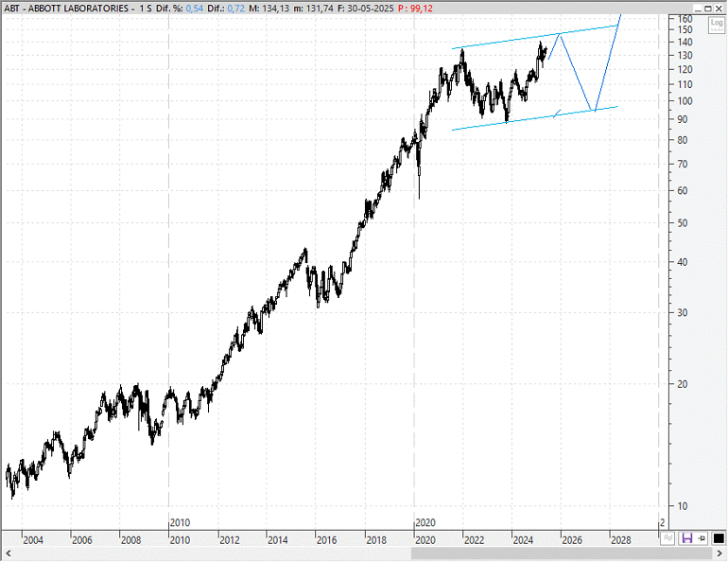Click the 120 price axis label

coord(685,70)
